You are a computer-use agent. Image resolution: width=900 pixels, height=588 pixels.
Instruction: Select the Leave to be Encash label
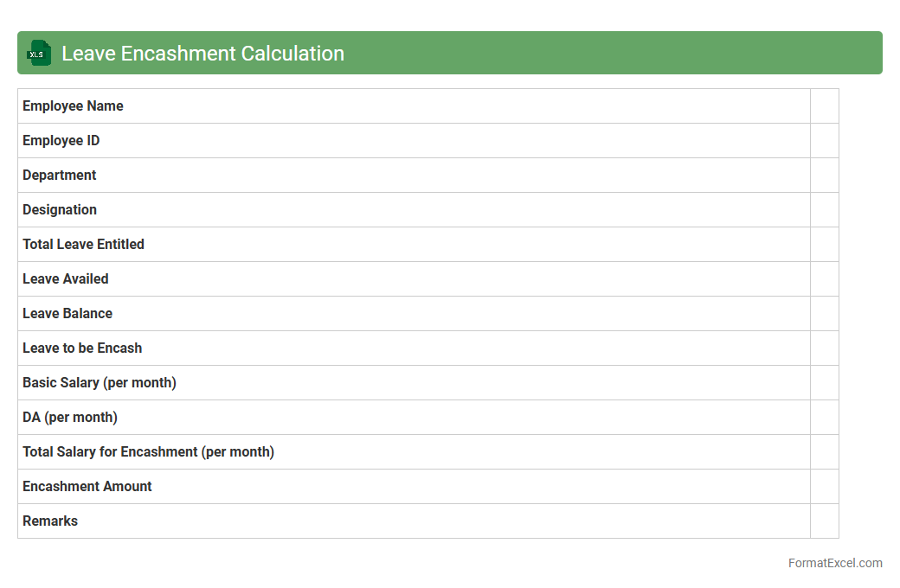click(82, 348)
